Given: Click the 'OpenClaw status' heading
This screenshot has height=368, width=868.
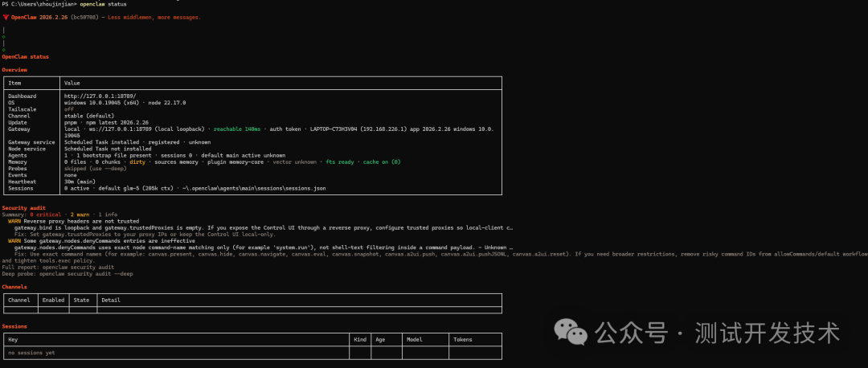Looking at the screenshot, I should coord(26,56).
